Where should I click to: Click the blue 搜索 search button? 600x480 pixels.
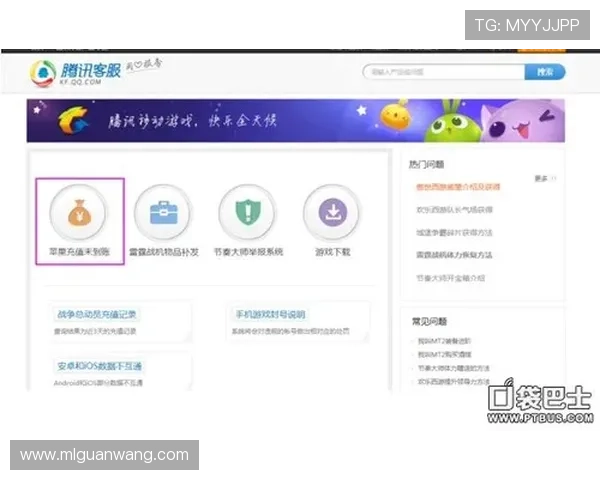(545, 72)
